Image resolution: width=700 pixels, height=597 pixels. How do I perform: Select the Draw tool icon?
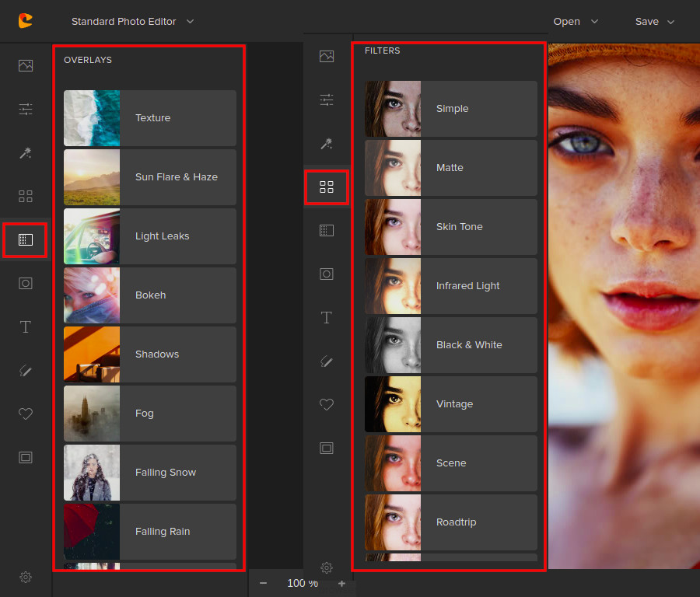point(26,371)
